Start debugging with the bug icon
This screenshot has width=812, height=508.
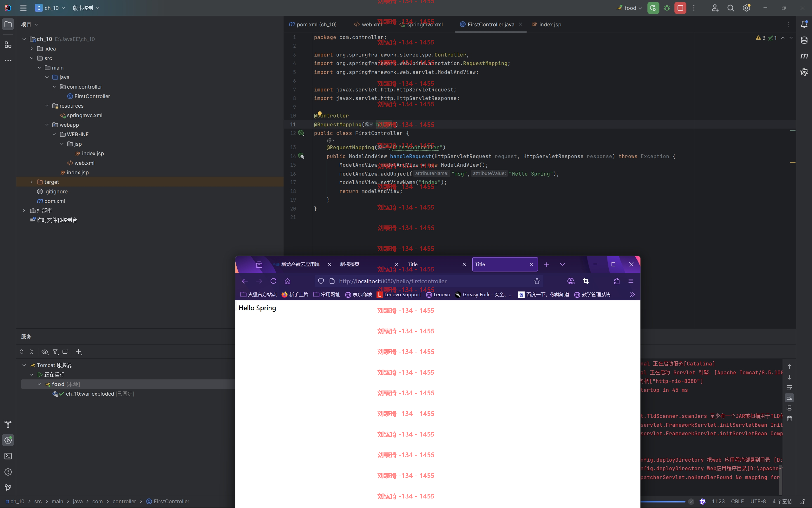point(667,8)
